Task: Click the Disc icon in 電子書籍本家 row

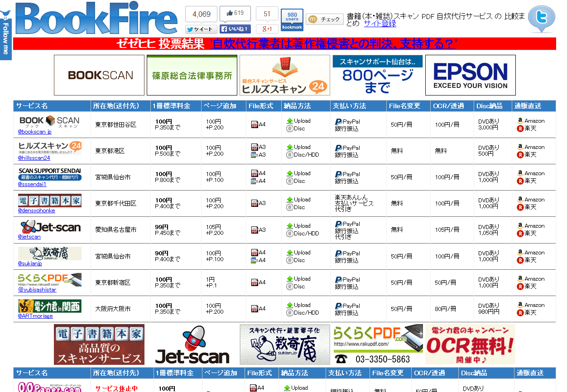Action: click(x=290, y=207)
